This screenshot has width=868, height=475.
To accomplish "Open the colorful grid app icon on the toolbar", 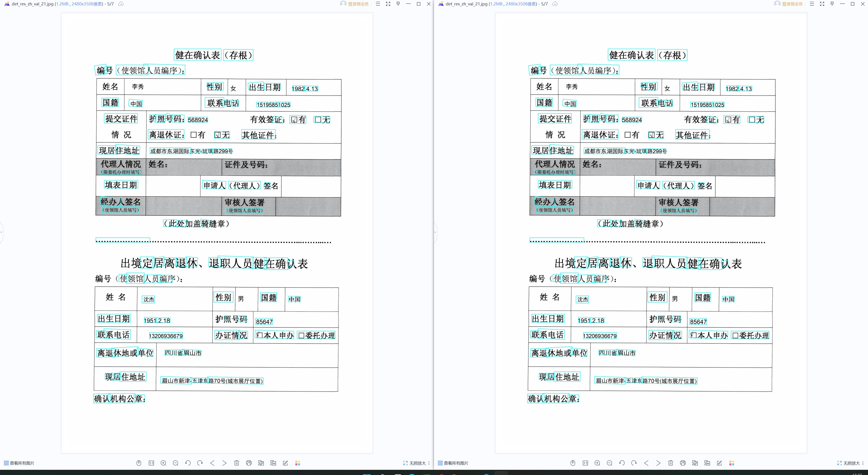I will (297, 463).
